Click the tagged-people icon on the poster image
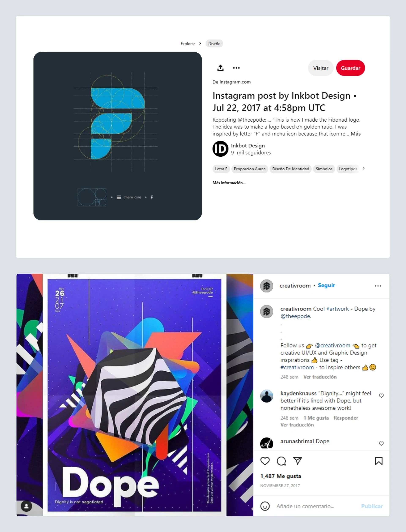Screen dimensions: 406x532 (26, 506)
